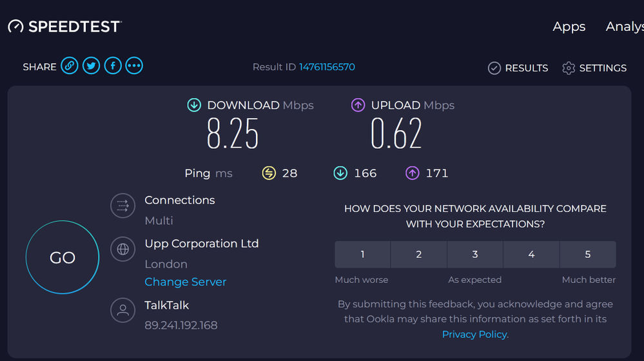Image resolution: width=644 pixels, height=361 pixels.
Task: Toggle the Multi connections setting
Action: point(159,220)
